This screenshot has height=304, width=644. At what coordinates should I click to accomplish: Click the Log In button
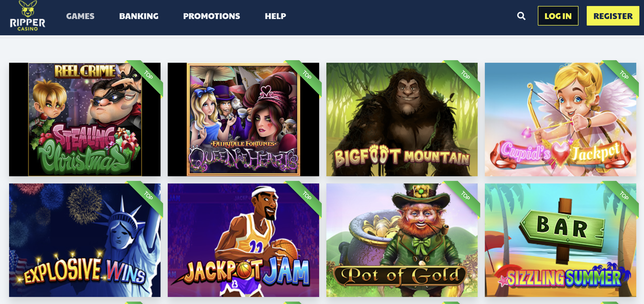[x=558, y=16]
